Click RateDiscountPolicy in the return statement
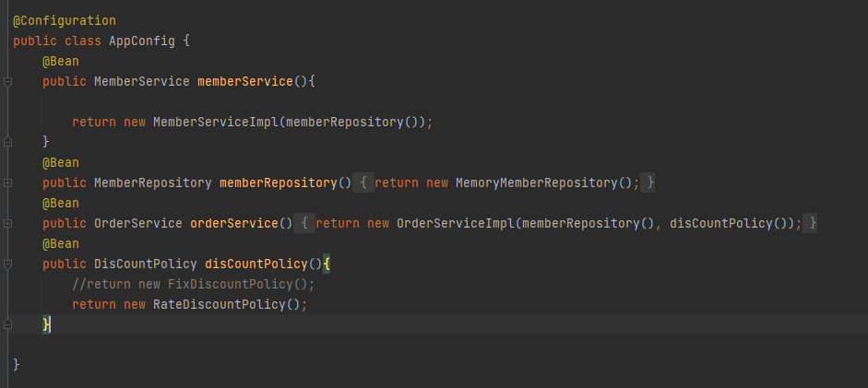868x388 pixels. click(220, 305)
